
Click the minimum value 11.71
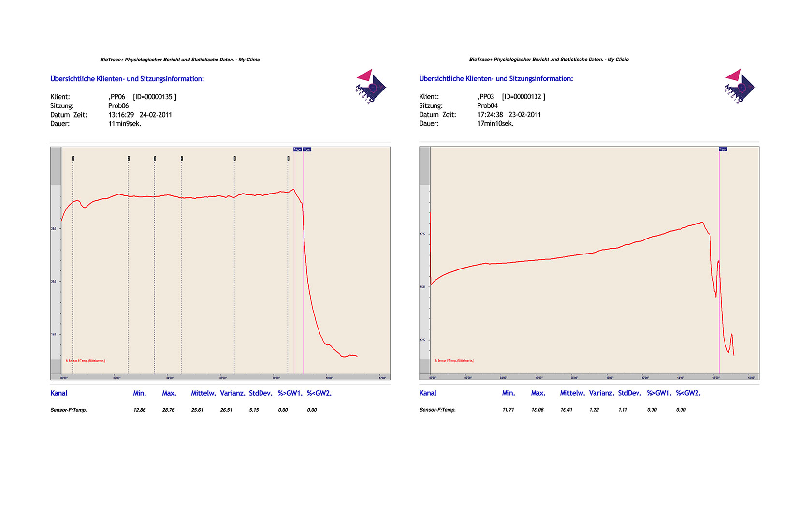click(x=508, y=410)
